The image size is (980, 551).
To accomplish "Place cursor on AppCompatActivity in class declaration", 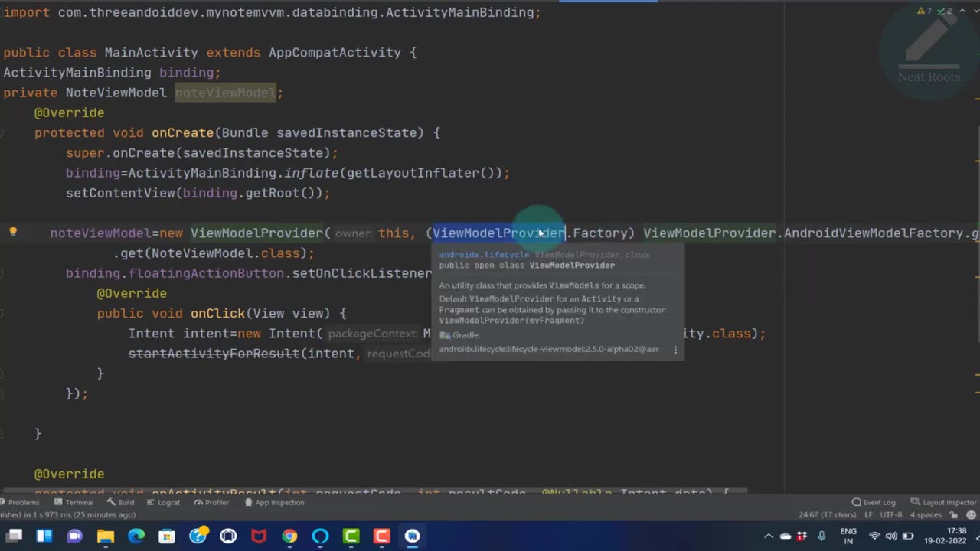I will 335,53.
